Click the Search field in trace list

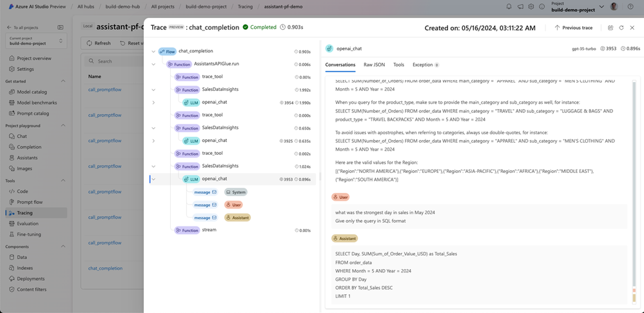point(113,61)
